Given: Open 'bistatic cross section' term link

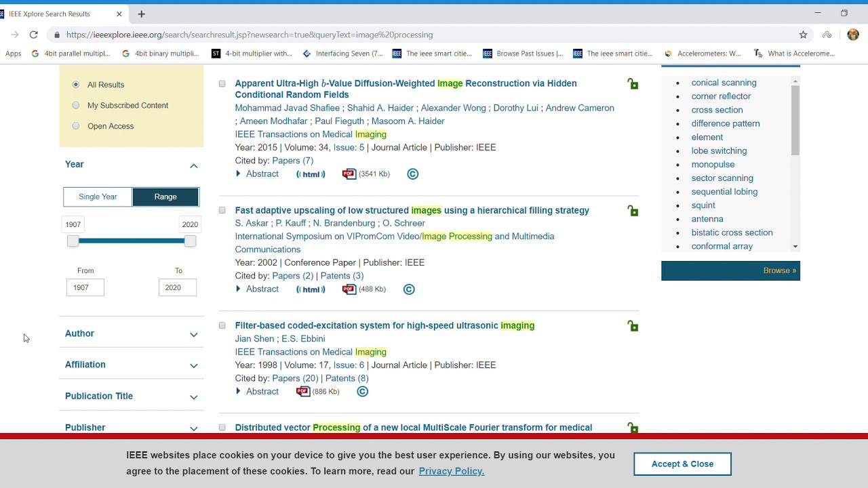Looking at the screenshot, I should (732, 232).
